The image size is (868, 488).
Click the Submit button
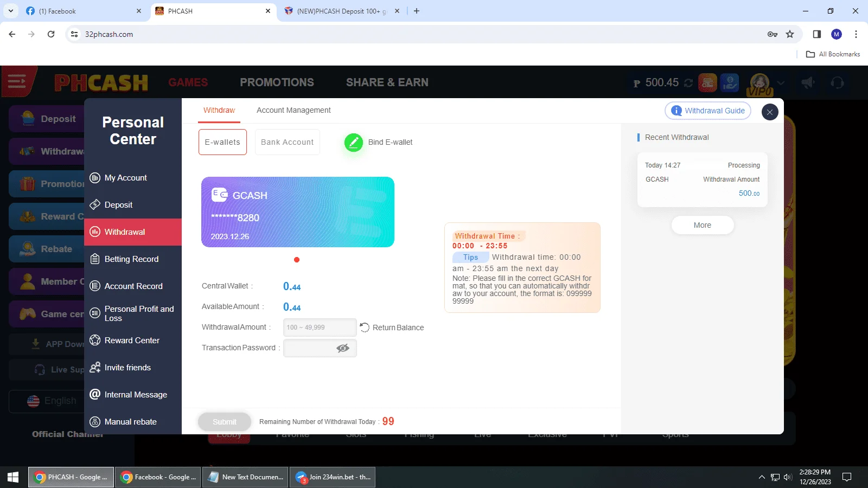pos(225,422)
